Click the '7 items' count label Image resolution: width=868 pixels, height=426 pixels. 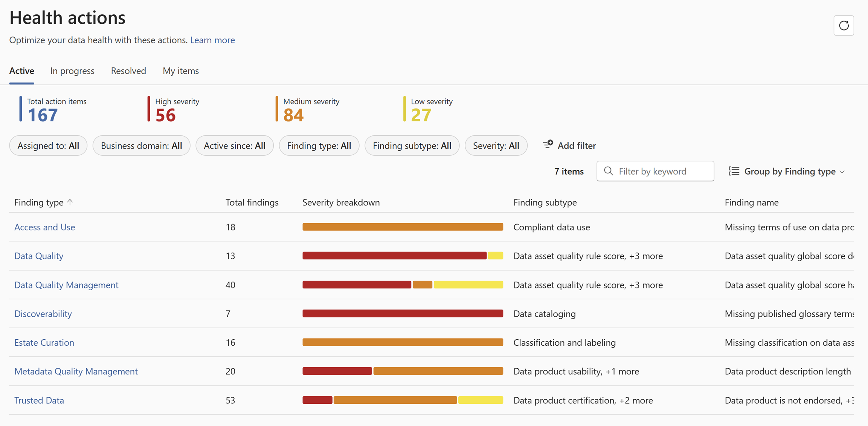pos(569,171)
